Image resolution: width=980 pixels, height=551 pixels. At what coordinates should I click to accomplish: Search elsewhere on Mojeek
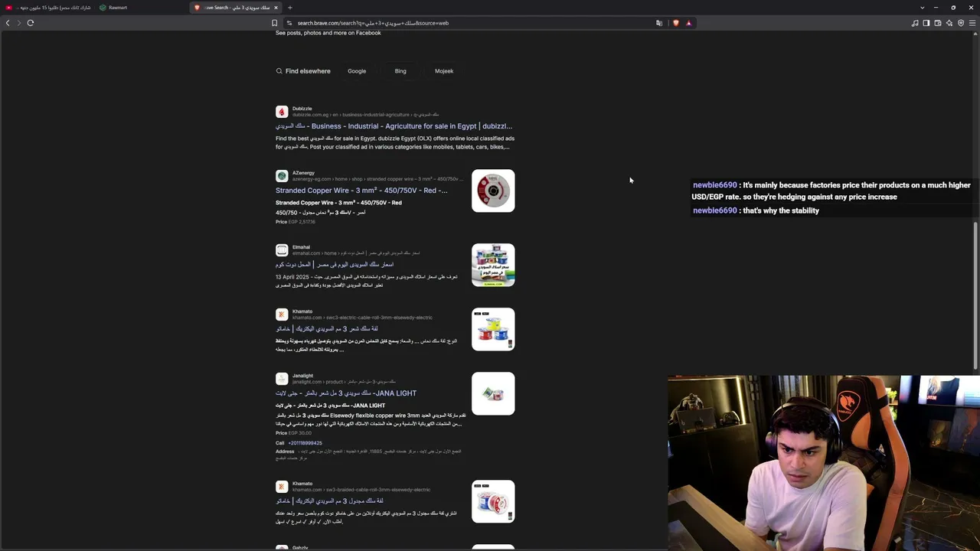444,71
